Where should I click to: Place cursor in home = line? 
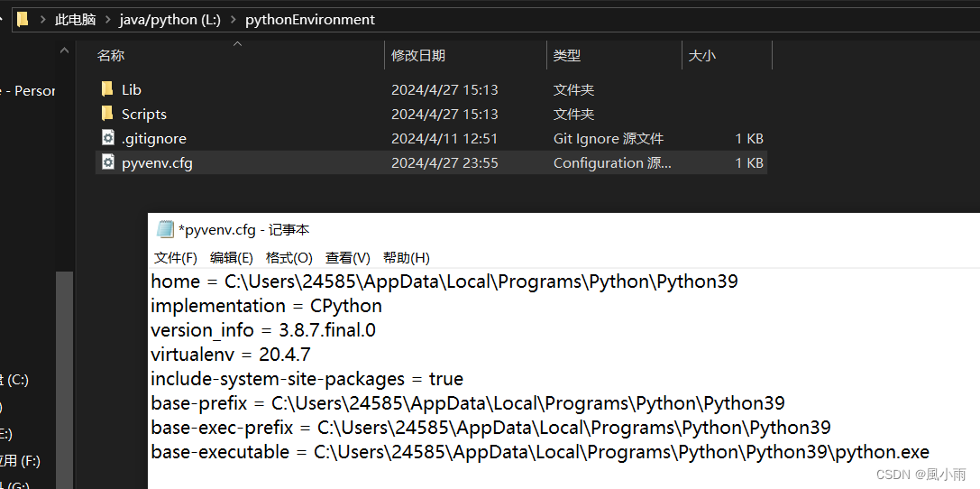pyautogui.click(x=444, y=281)
